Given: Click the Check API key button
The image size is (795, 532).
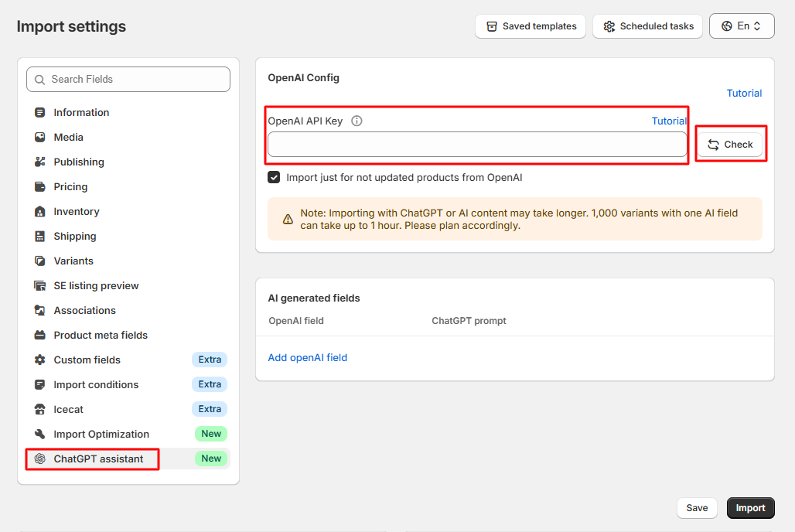Looking at the screenshot, I should 730,145.
